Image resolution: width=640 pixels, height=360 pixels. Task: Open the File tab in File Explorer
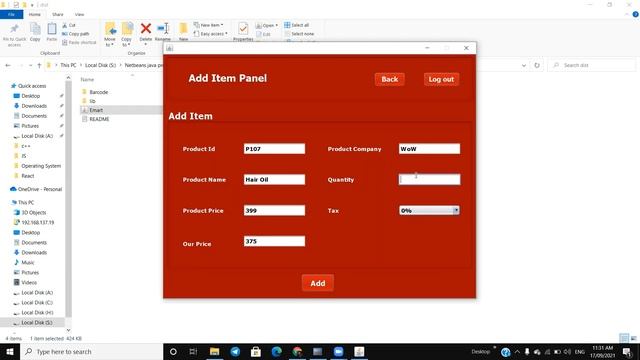tap(11, 14)
